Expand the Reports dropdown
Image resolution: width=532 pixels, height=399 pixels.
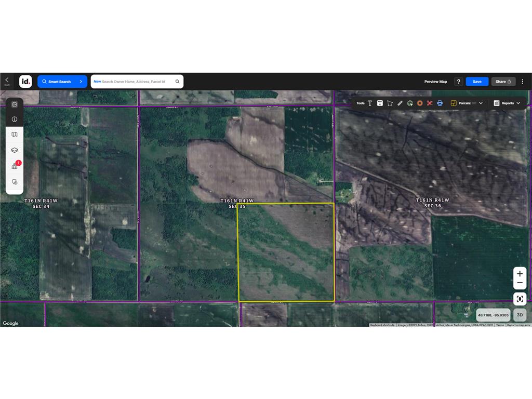click(x=507, y=103)
